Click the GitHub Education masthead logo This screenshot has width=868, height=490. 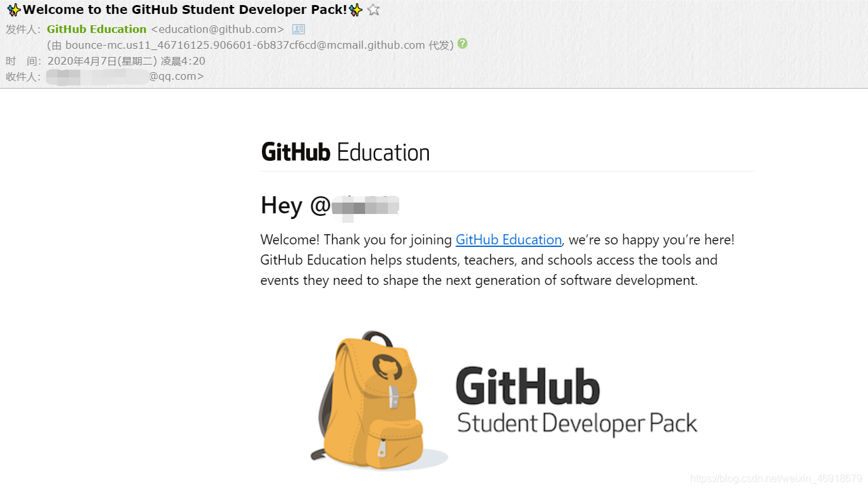pos(345,151)
